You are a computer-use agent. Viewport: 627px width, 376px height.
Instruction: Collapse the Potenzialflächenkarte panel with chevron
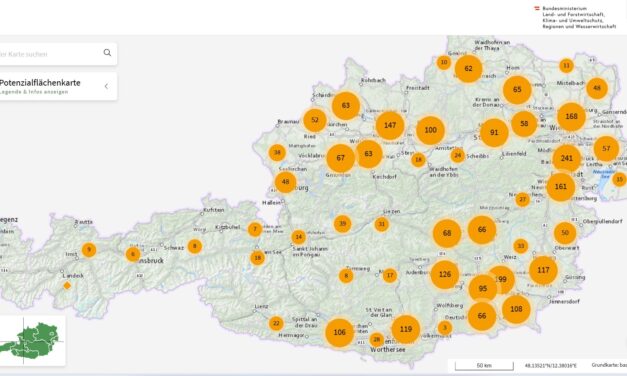point(106,86)
